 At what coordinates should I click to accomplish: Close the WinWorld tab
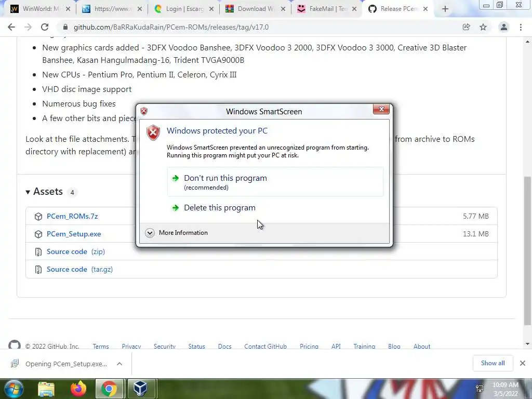[x=68, y=9]
